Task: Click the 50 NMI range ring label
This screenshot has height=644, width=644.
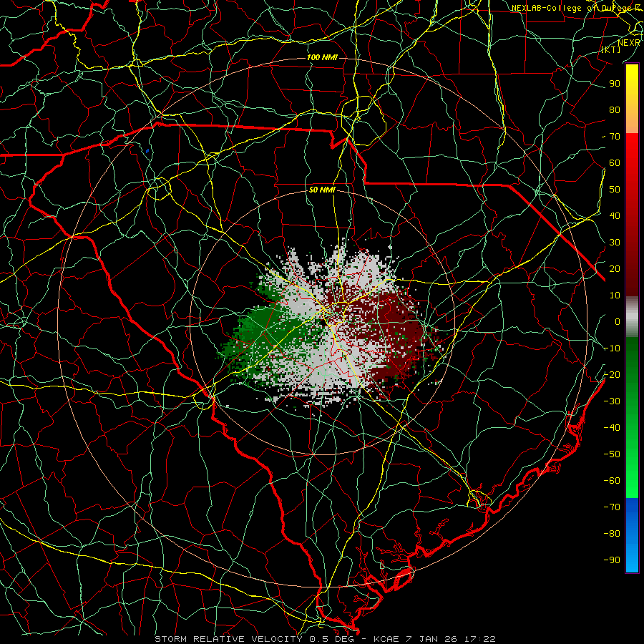Action: coord(322,190)
